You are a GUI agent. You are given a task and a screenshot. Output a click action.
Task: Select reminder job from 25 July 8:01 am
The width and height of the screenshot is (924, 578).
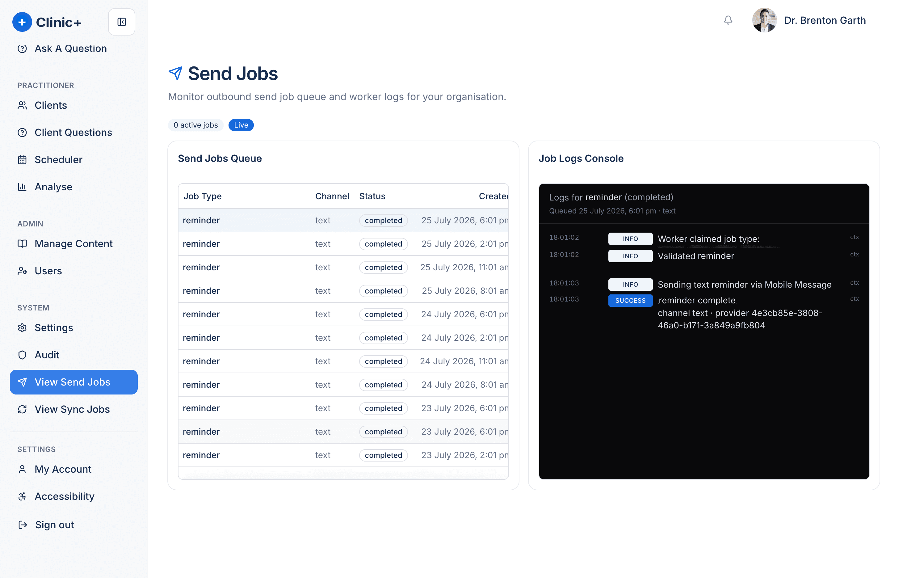tap(343, 291)
